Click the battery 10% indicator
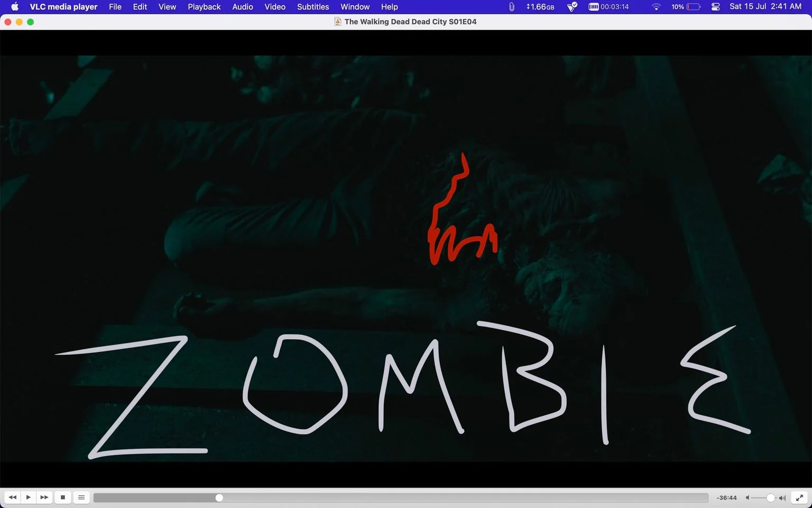 pyautogui.click(x=686, y=7)
